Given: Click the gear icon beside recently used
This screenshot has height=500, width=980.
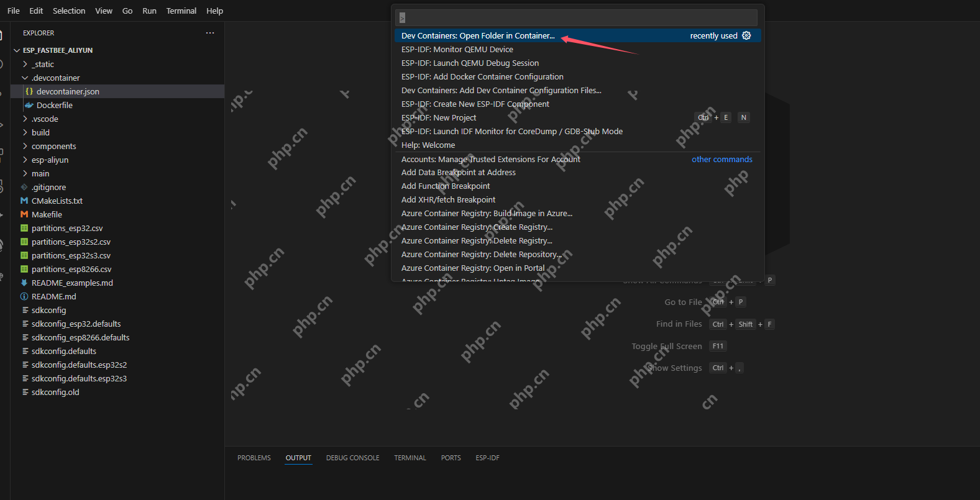Looking at the screenshot, I should (x=746, y=35).
